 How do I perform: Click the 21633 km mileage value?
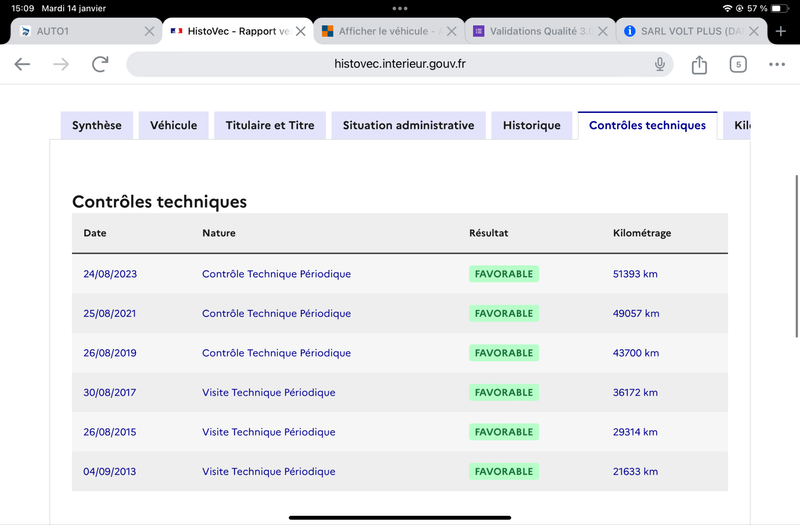point(635,471)
